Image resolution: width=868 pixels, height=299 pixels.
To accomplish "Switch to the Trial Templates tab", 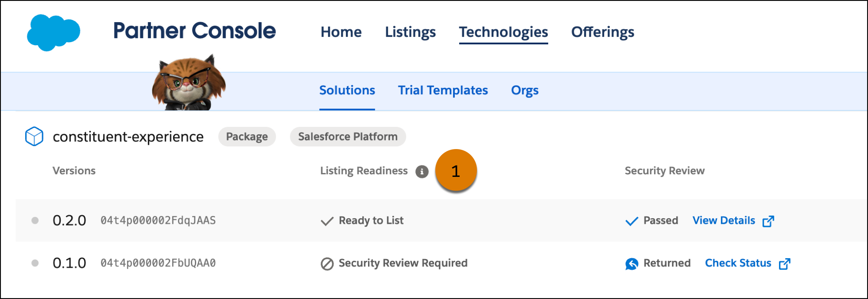I will [443, 90].
